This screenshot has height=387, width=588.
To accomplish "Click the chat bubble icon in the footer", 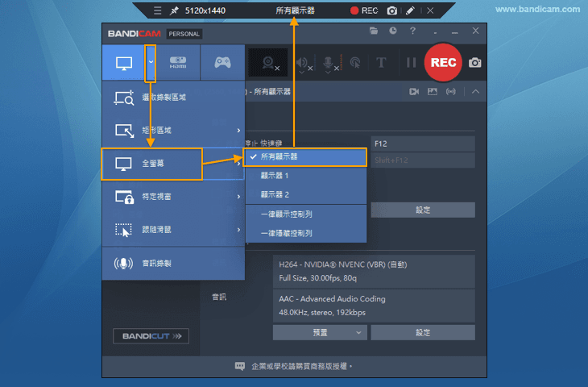I will click(x=240, y=366).
